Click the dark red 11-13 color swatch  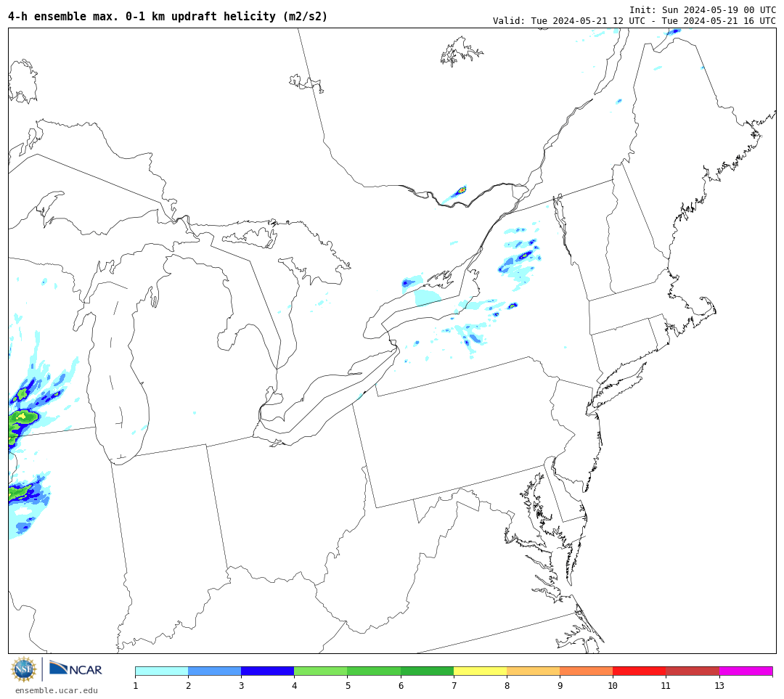point(693,671)
